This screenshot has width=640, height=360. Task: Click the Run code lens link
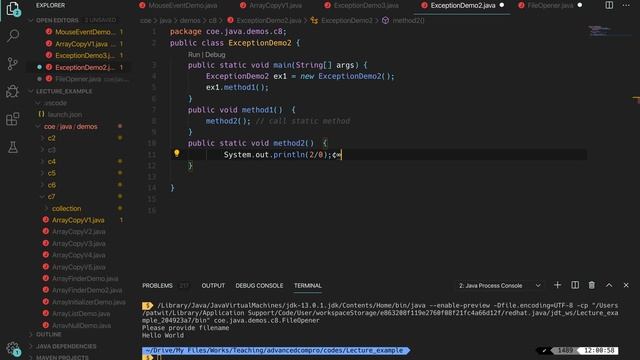click(x=194, y=54)
